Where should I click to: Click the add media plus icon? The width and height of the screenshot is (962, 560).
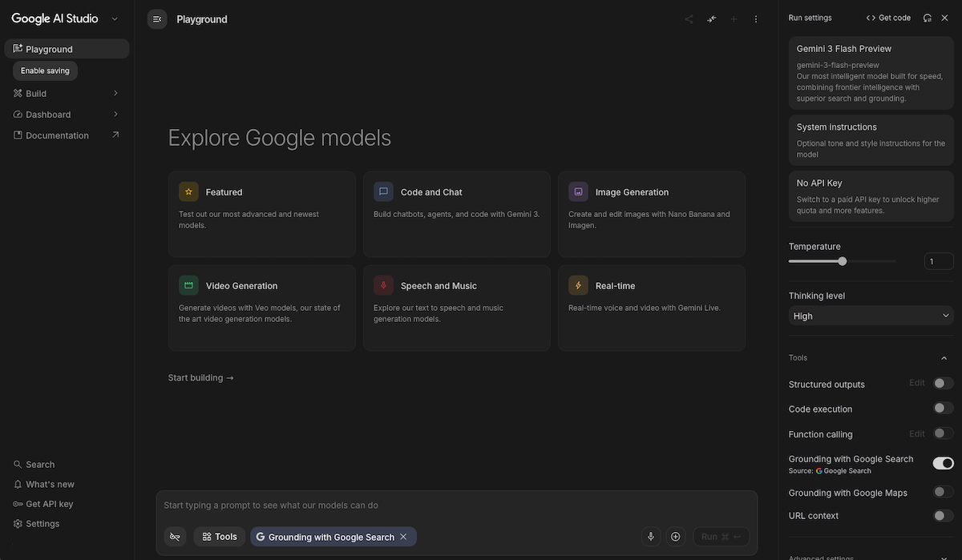pyautogui.click(x=675, y=537)
